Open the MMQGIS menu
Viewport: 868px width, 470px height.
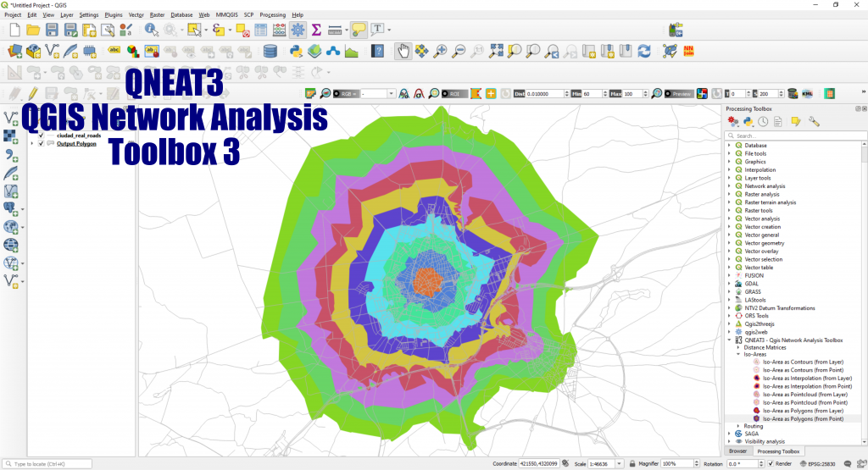click(227, 15)
